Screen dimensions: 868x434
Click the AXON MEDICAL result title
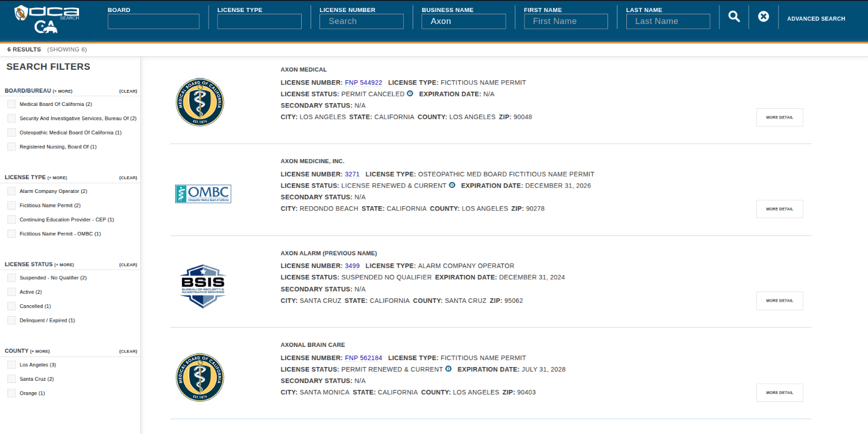tap(303, 70)
